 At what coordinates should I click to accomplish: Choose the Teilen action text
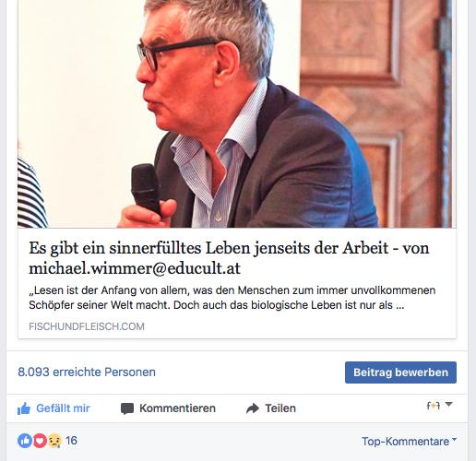280,408
